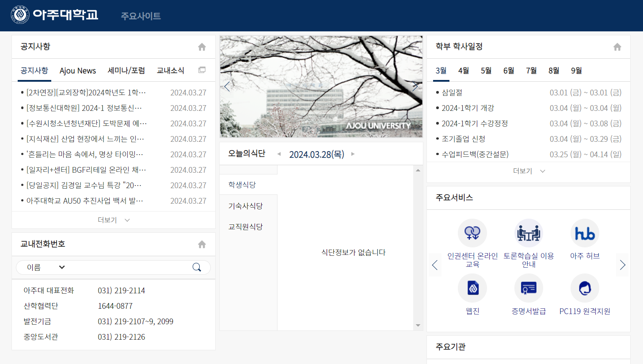Switch to the Ajou News tab

click(78, 70)
